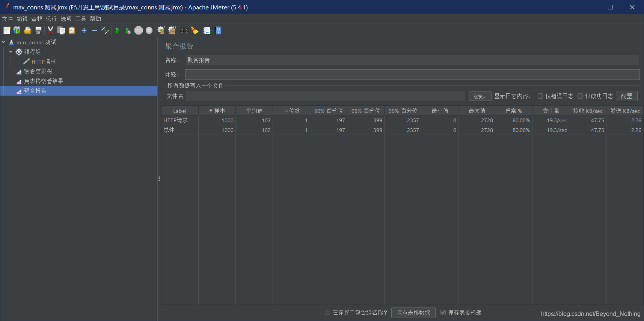Sort by 90% 百分位 column header

pyautogui.click(x=329, y=111)
